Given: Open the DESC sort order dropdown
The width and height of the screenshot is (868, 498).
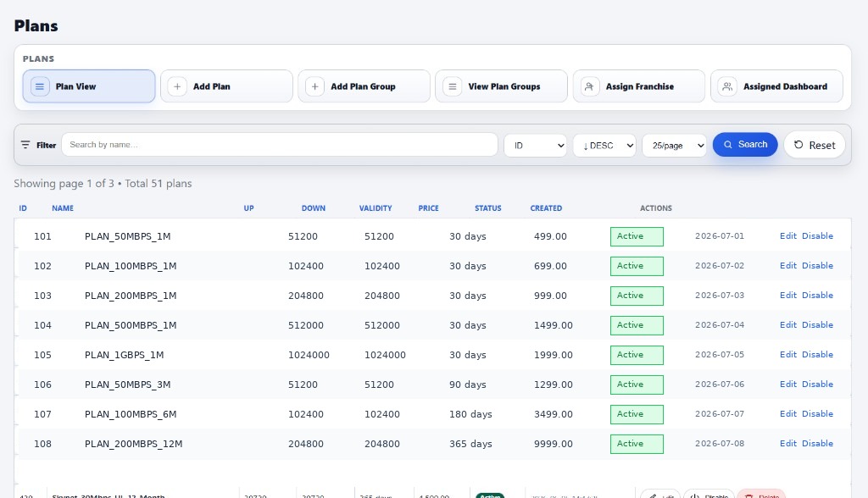Looking at the screenshot, I should click(604, 146).
